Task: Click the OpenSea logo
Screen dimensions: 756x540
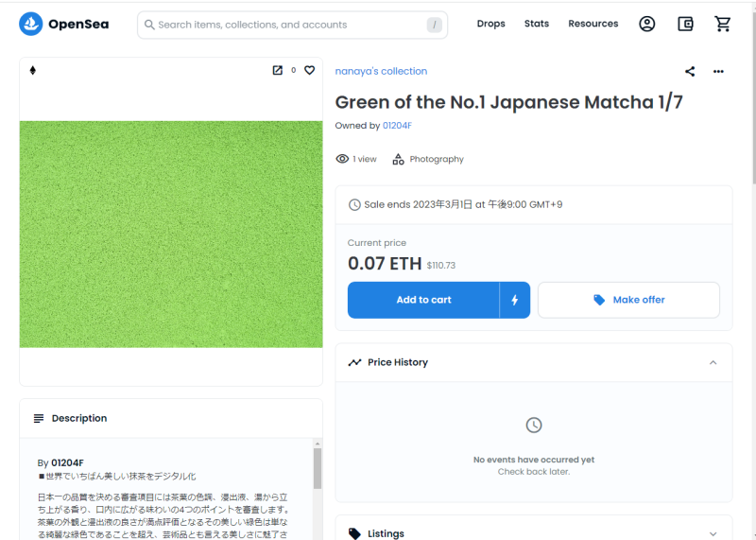Action: 63,25
